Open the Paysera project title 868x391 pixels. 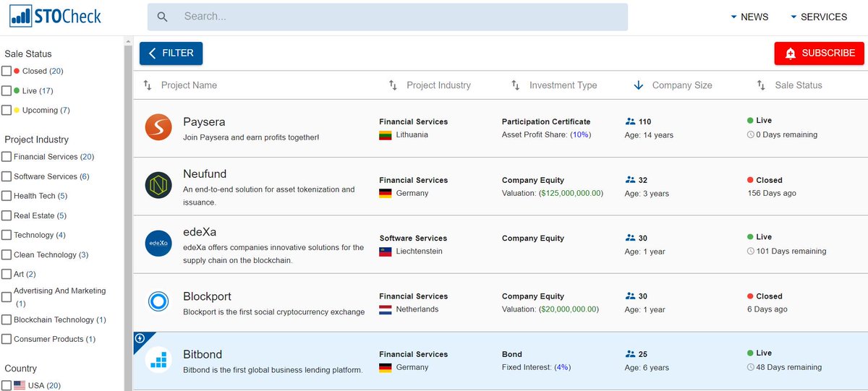(204, 121)
